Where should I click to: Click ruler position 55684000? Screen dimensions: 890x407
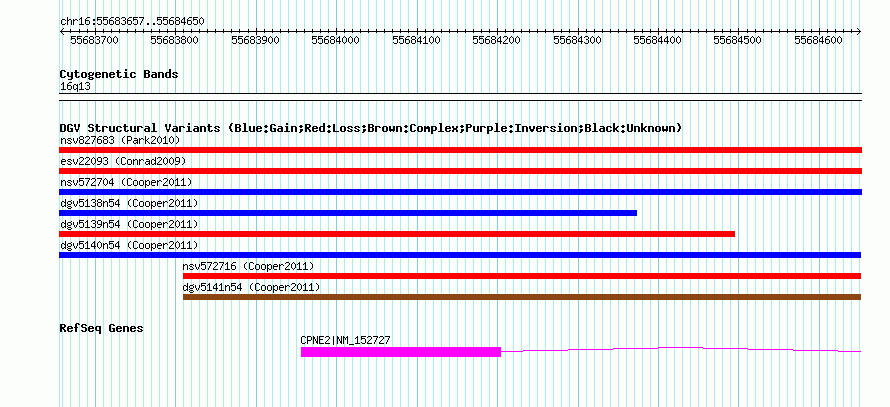click(336, 40)
